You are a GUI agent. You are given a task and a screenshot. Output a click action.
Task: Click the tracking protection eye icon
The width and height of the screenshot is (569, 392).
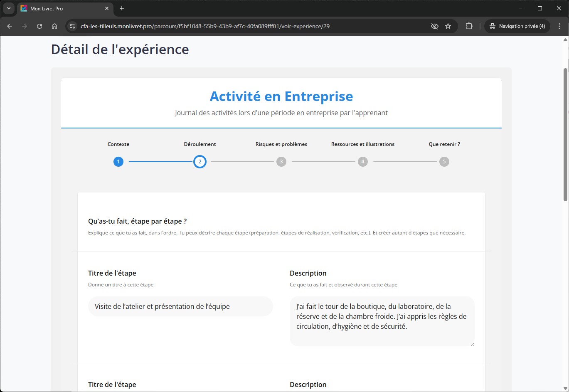(x=435, y=26)
